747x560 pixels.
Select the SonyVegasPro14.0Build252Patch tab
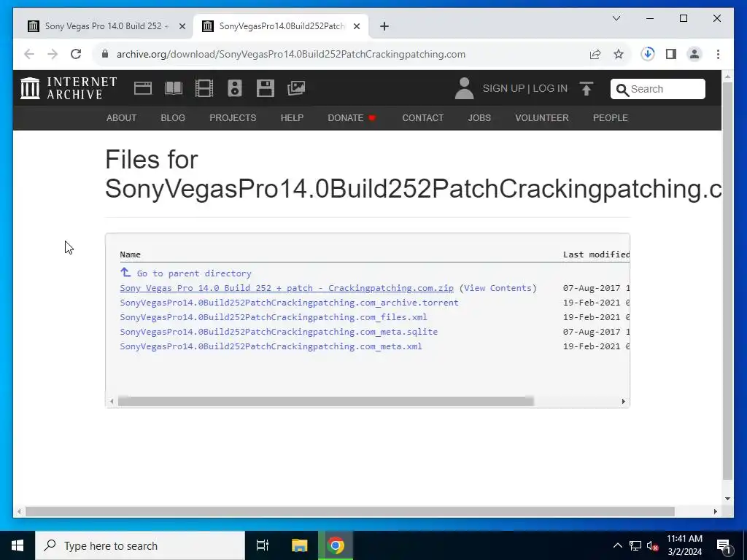[281, 26]
